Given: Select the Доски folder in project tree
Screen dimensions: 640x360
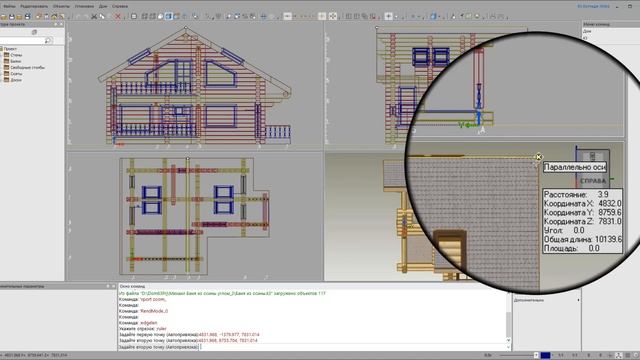Looking at the screenshot, I should point(16,80).
